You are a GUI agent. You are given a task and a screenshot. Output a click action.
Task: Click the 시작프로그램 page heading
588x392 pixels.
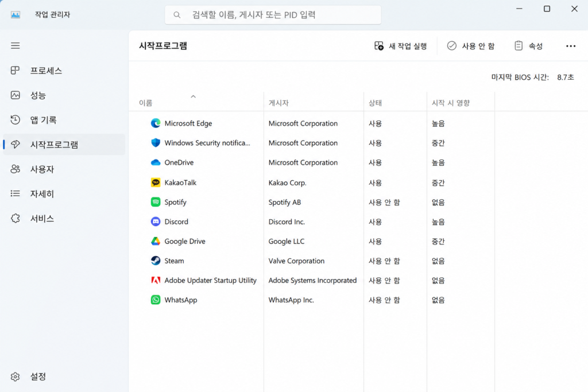pyautogui.click(x=163, y=46)
